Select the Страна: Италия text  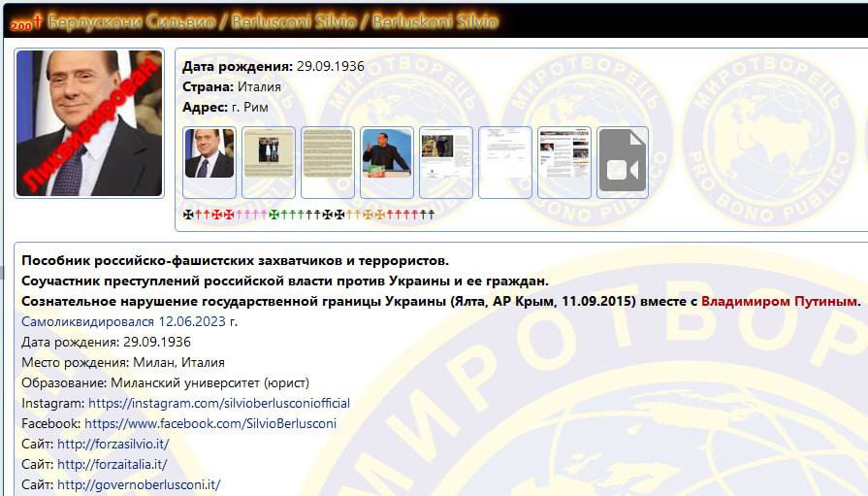click(232, 87)
